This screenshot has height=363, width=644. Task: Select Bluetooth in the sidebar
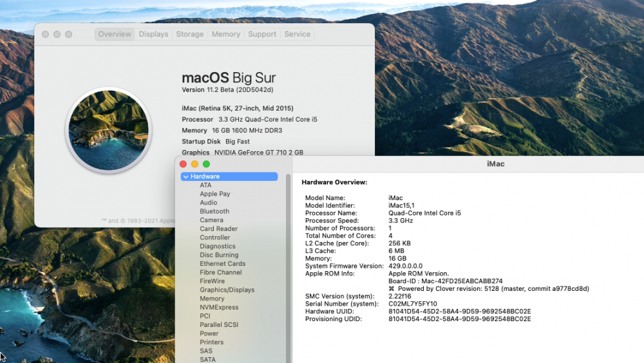[x=214, y=211]
